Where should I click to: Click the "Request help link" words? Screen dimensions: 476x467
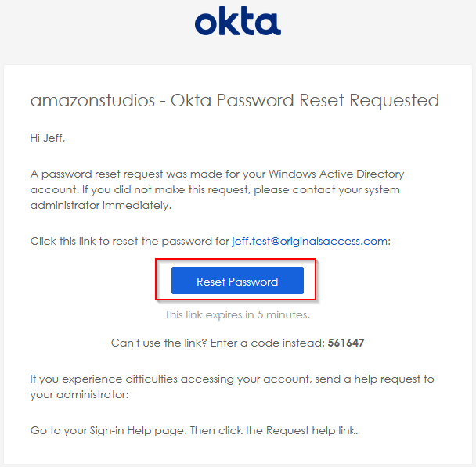pos(312,430)
